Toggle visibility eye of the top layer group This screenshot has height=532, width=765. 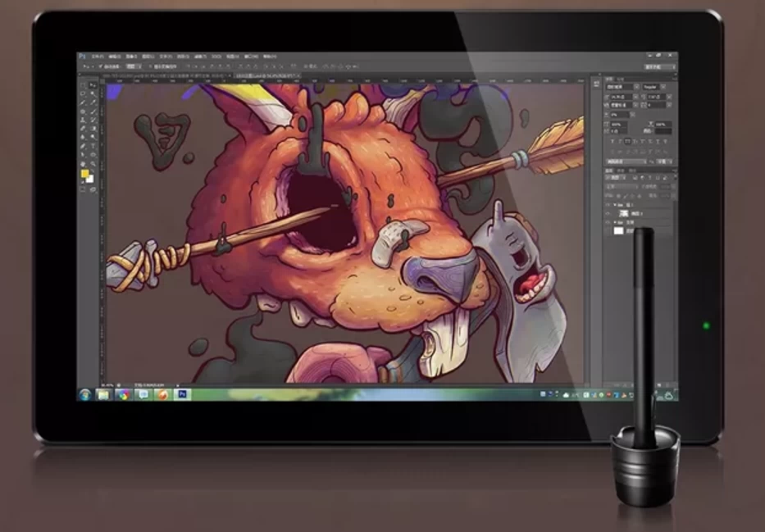click(x=608, y=206)
